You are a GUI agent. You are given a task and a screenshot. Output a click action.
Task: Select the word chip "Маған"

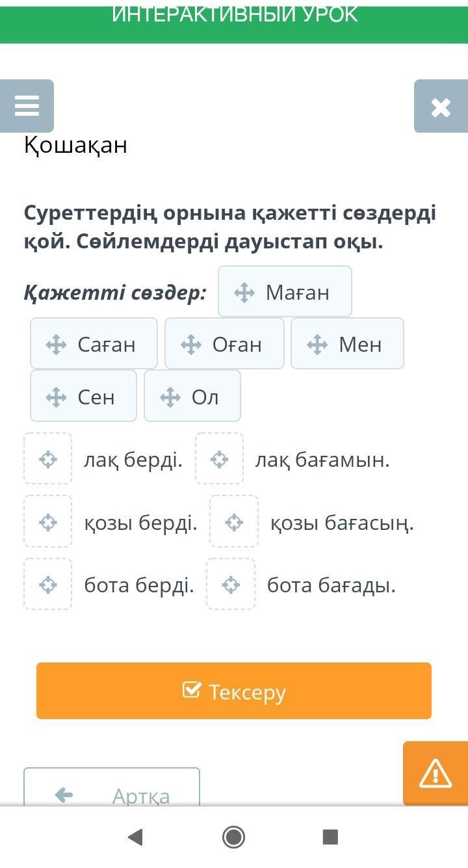(x=285, y=292)
